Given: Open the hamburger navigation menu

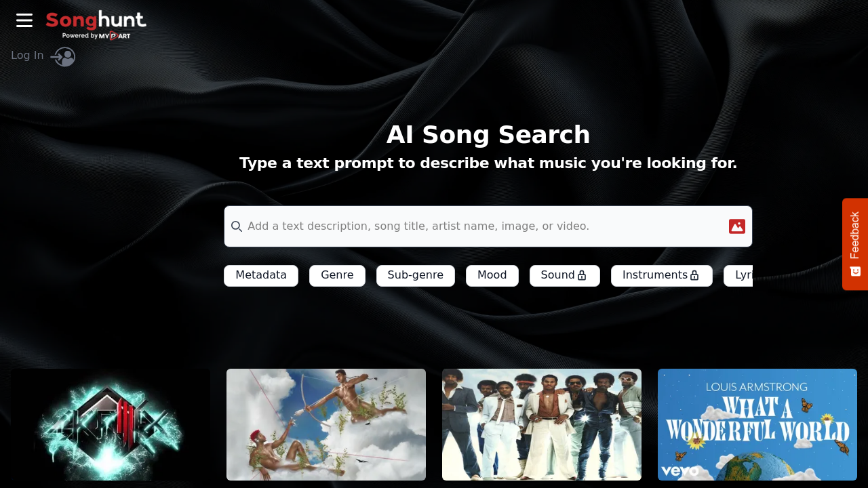Looking at the screenshot, I should click(24, 20).
